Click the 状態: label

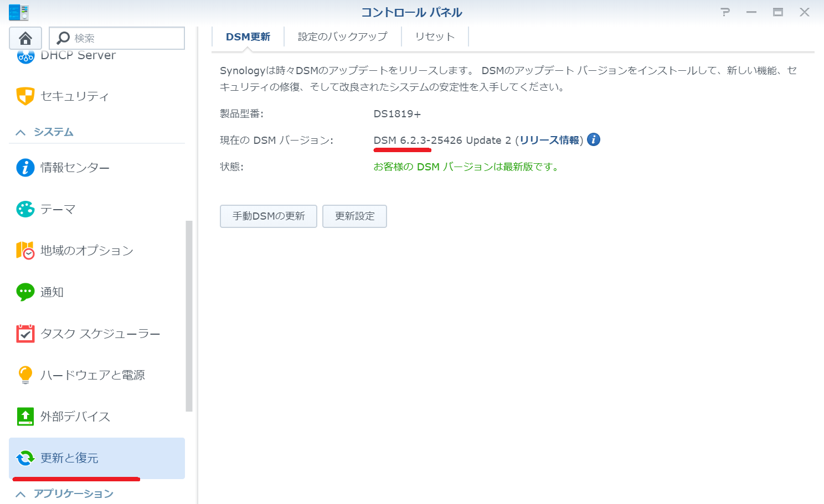231,167
